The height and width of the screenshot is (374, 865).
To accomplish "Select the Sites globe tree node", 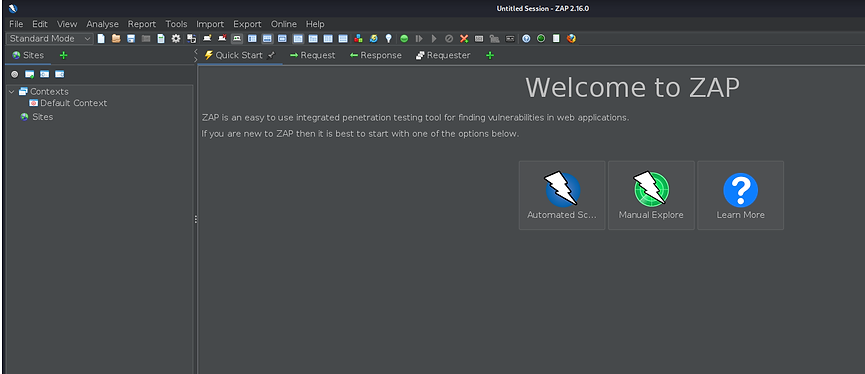I will pyautogui.click(x=37, y=117).
